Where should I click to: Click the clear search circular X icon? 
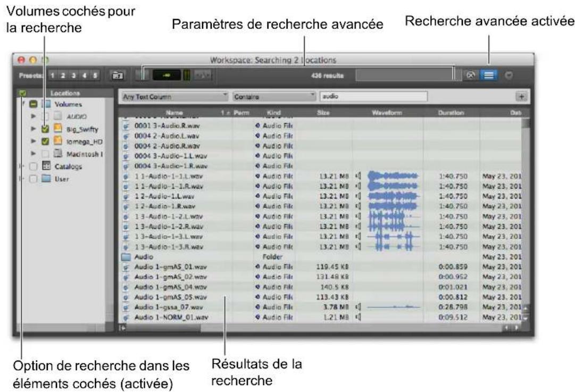471,75
